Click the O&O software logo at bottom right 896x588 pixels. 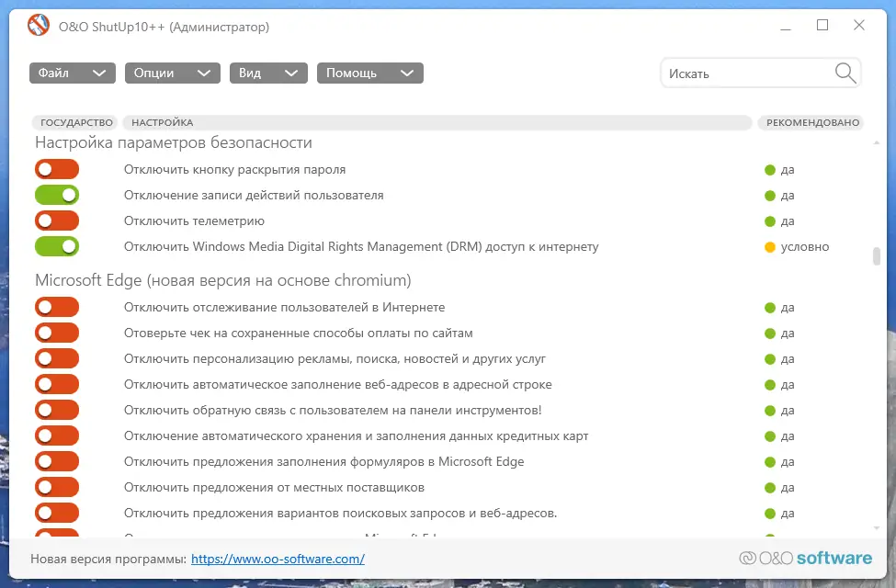point(804,558)
